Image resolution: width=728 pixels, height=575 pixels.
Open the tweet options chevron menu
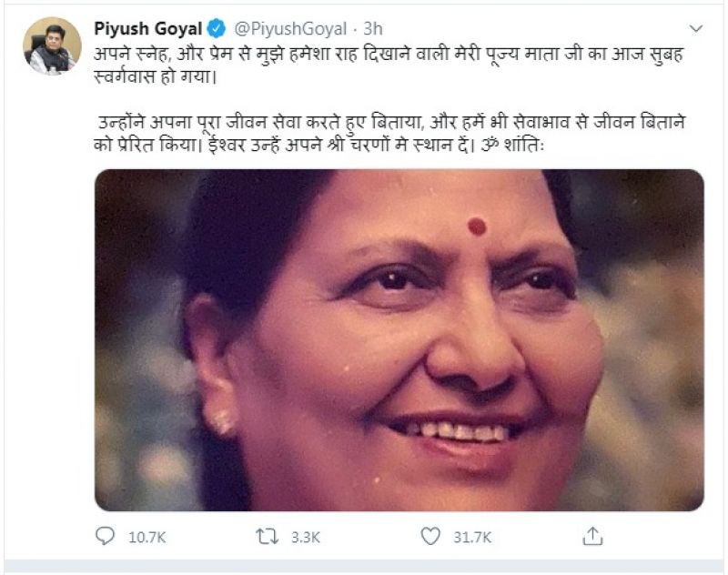tap(696, 28)
